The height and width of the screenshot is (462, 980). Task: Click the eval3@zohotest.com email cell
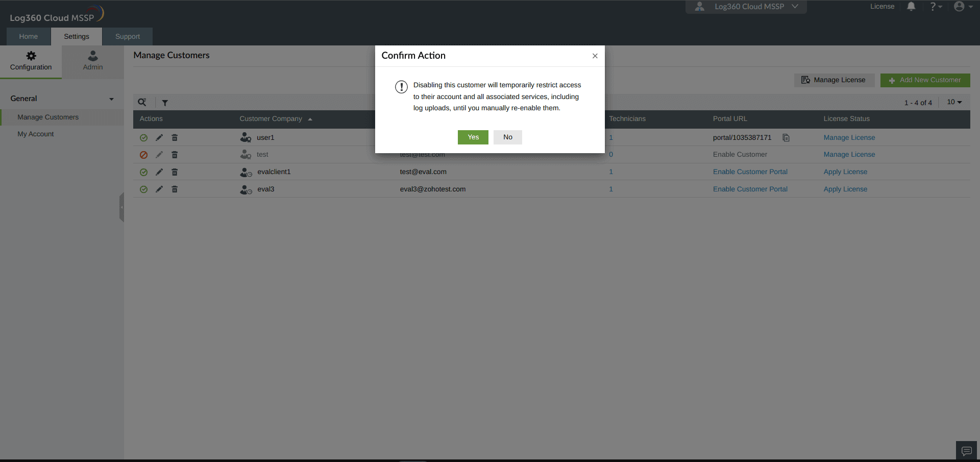pyautogui.click(x=433, y=189)
